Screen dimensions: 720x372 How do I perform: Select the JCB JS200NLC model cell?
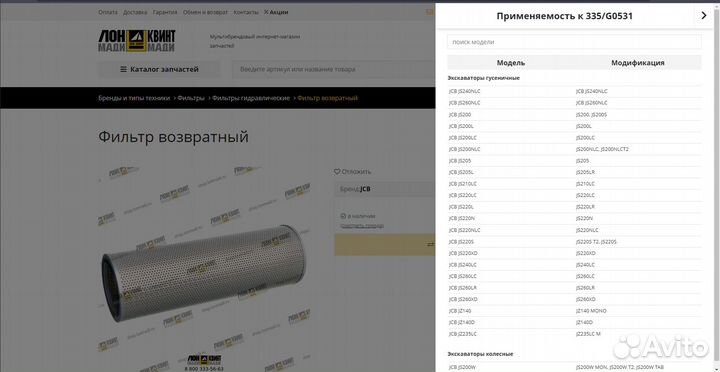[x=464, y=149]
